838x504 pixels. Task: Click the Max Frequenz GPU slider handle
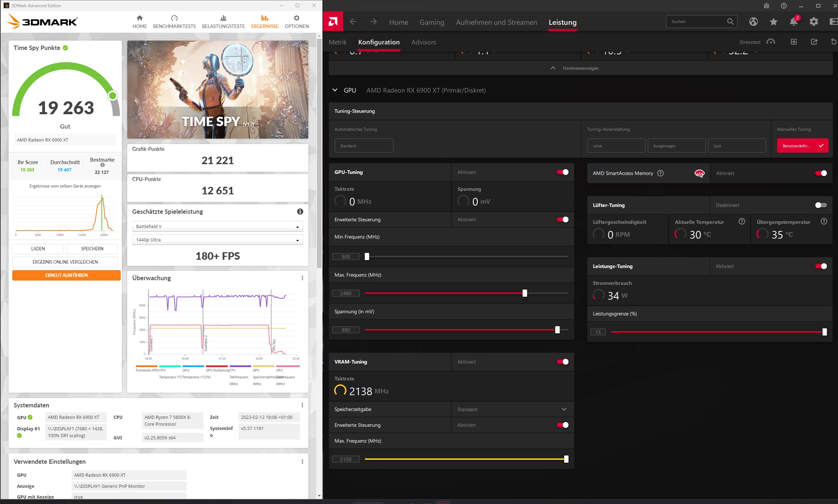click(x=525, y=293)
